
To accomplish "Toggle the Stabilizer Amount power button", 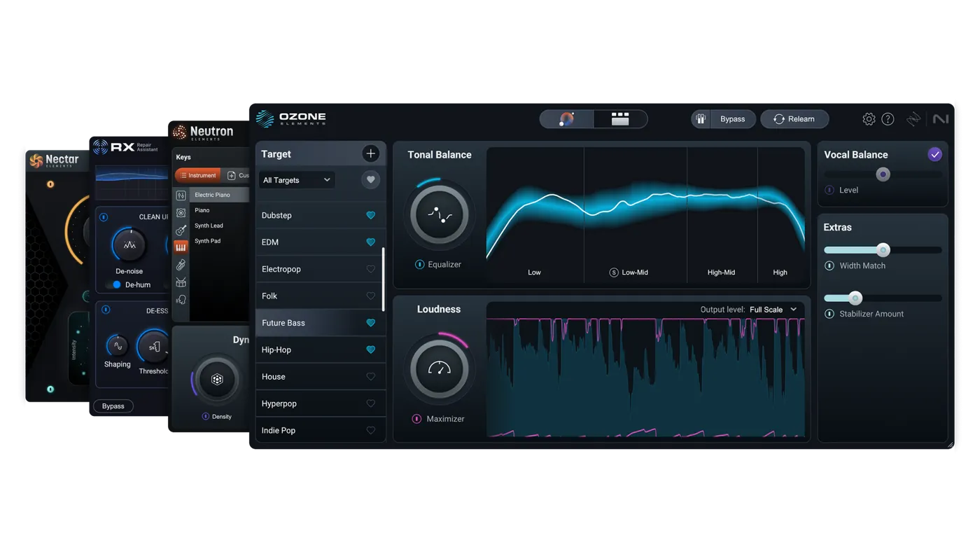I will pos(829,314).
